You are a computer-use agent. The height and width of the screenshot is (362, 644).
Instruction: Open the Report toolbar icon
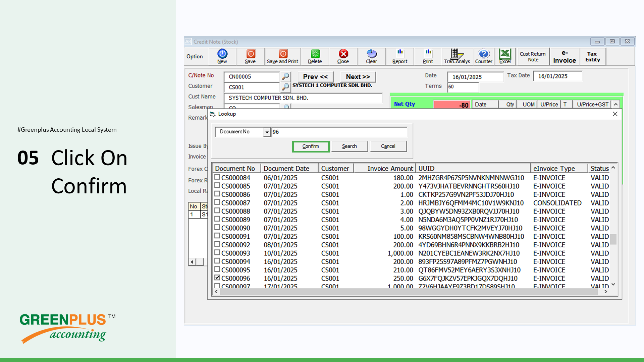[400, 56]
